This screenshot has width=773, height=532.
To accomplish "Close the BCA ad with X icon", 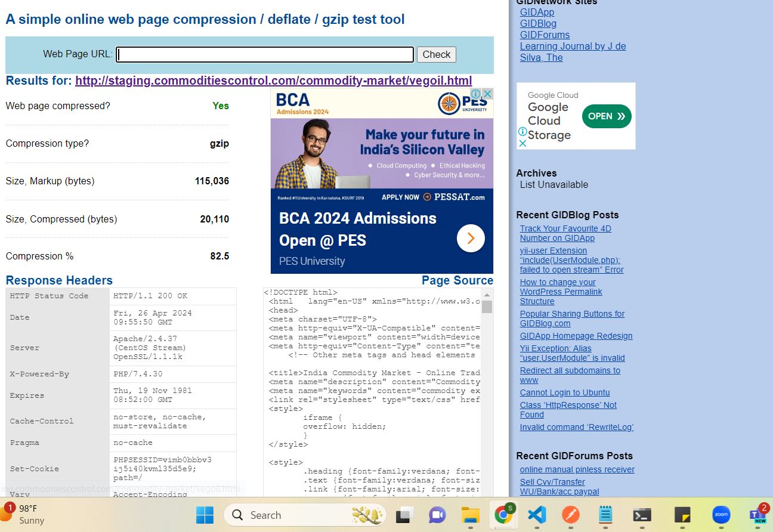I will (488, 94).
